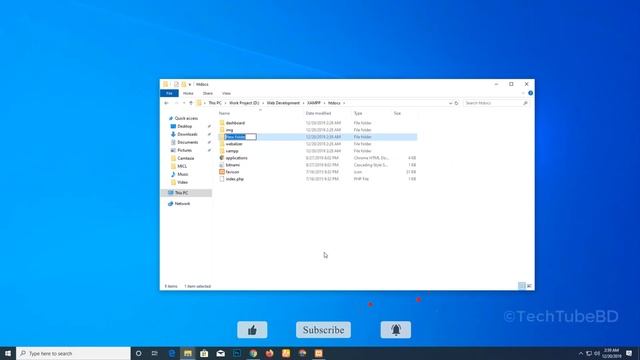Sort by Date modified column header
Screen dimensions: 640x360
318,113
